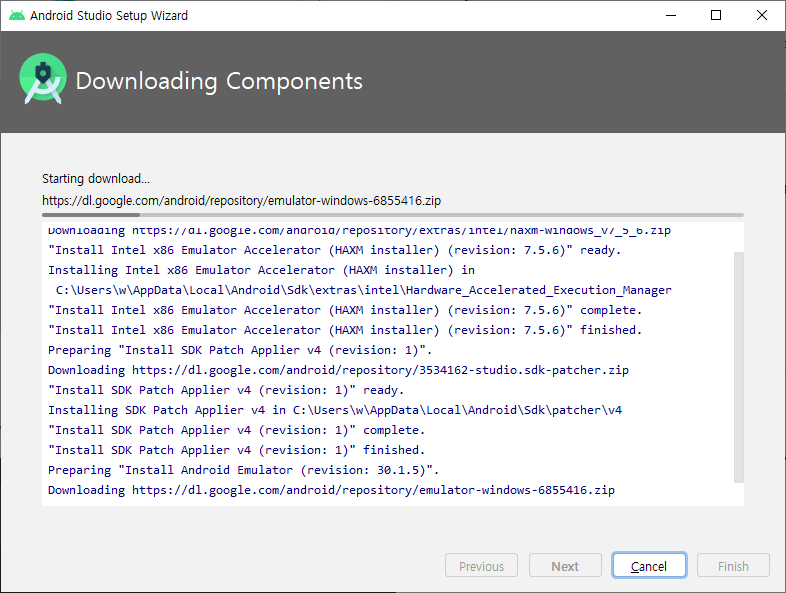Click log line 'HAXM installer (revision: 7.5.6) ready.'
Screen dimensions: 786x593
point(335,250)
